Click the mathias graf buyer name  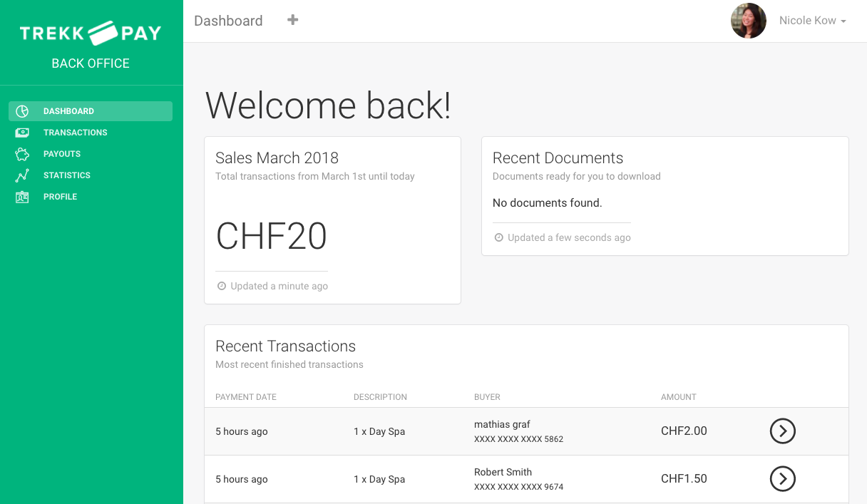point(502,424)
